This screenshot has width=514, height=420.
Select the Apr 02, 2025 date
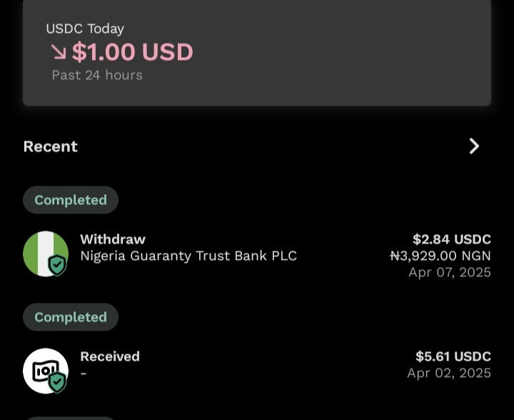[x=449, y=373]
